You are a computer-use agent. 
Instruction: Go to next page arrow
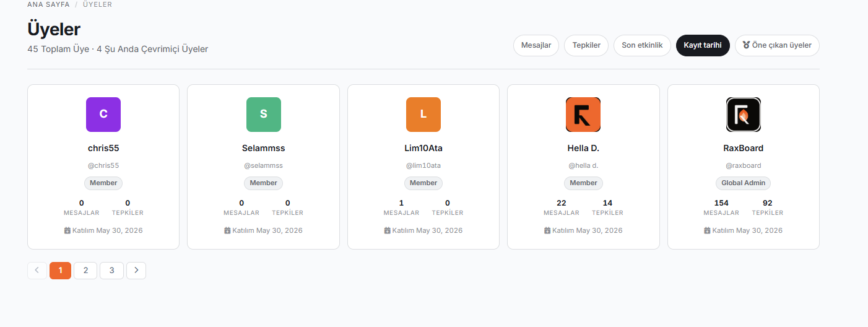point(136,270)
